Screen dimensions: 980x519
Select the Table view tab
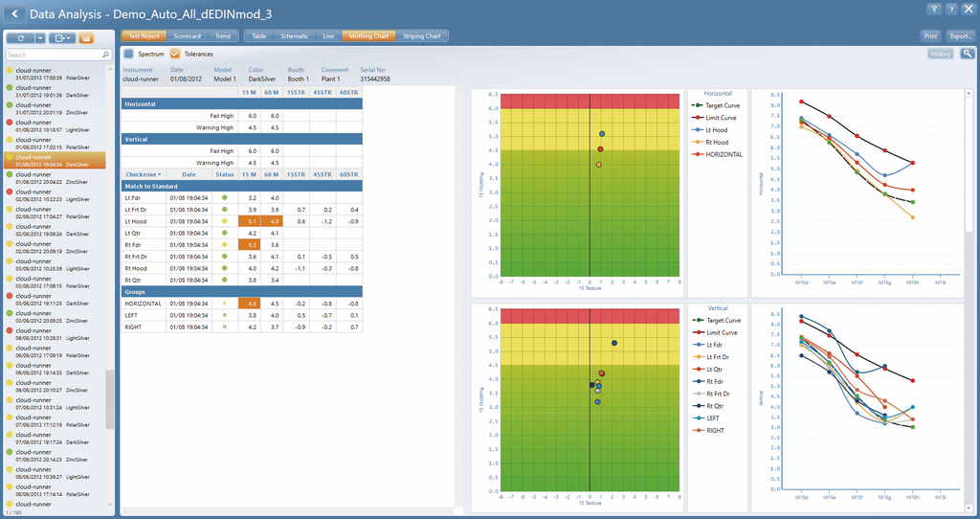[x=258, y=36]
